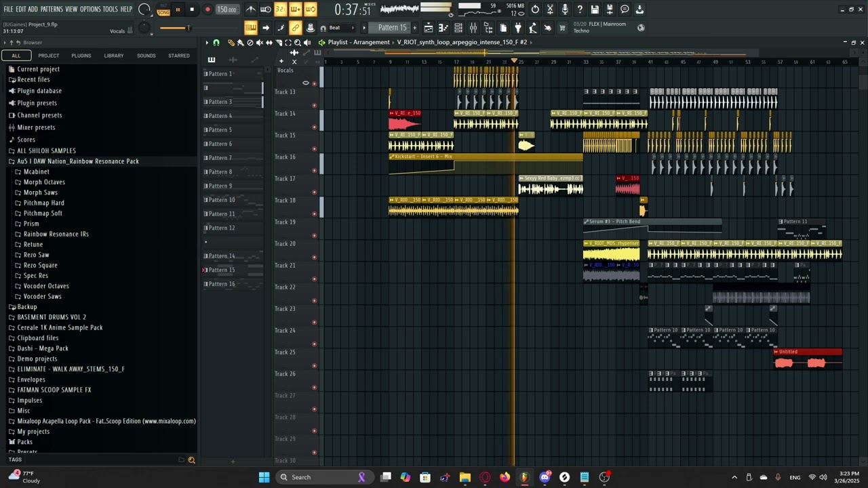Switch to the PLUGINS browser tab
The image size is (868, 488).
point(81,56)
